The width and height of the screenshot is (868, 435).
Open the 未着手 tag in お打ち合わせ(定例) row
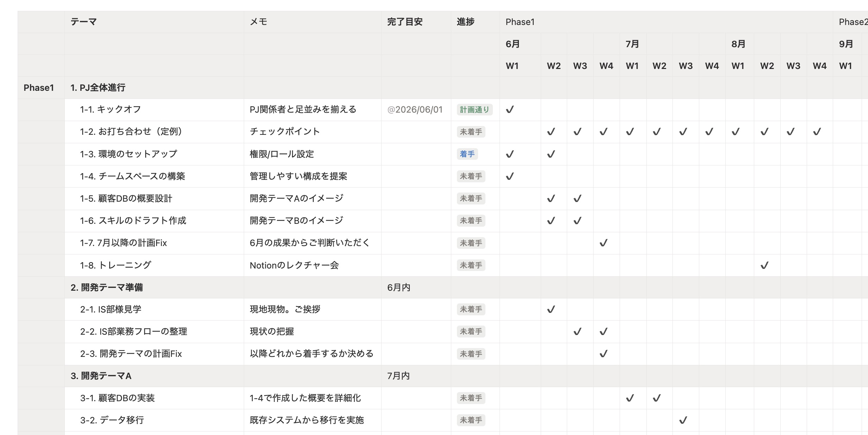click(x=471, y=132)
